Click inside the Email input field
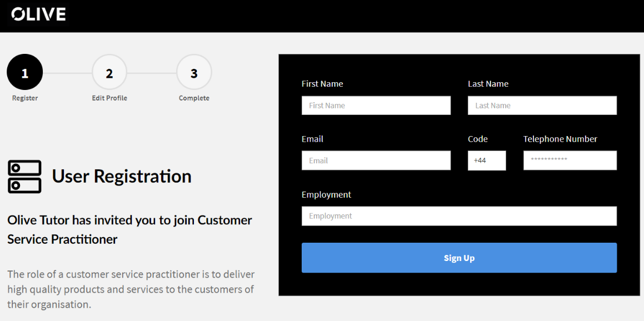Screen dimensions: 644x321 (x=376, y=160)
